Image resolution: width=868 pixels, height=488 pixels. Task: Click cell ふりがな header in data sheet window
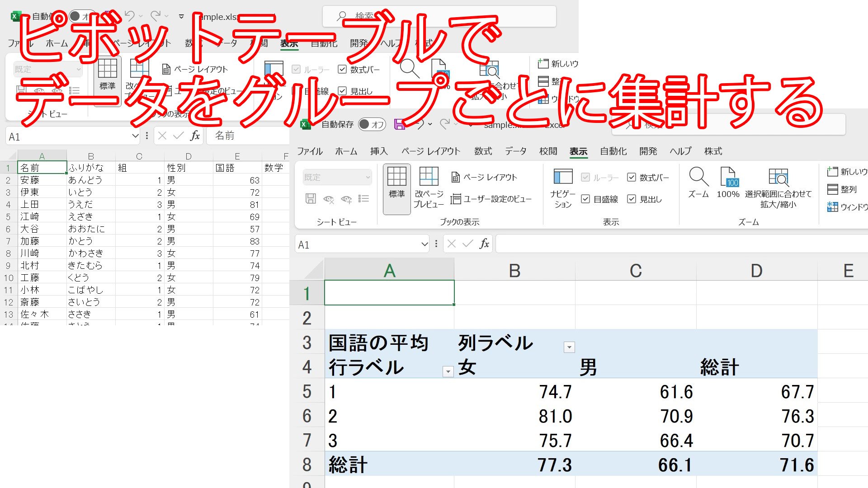coord(91,168)
